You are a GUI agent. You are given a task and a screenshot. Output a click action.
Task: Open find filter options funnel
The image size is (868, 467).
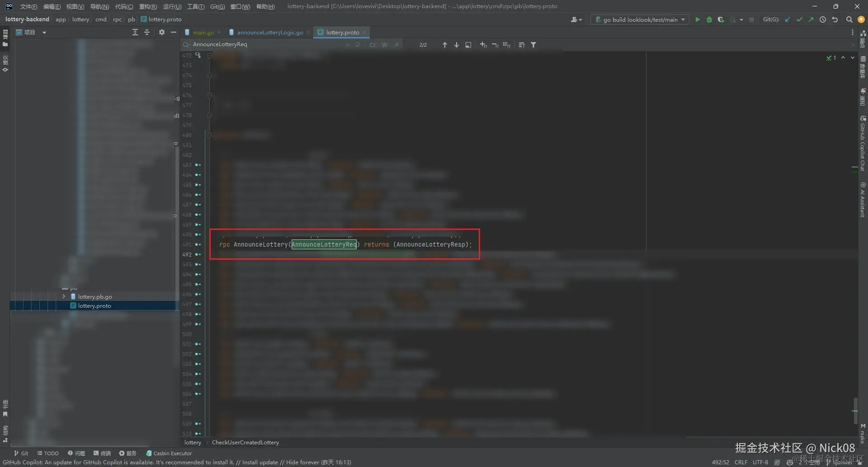[x=533, y=45]
